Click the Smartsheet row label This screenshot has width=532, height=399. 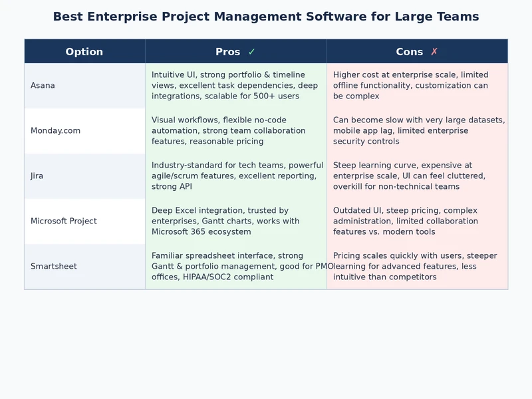point(54,267)
